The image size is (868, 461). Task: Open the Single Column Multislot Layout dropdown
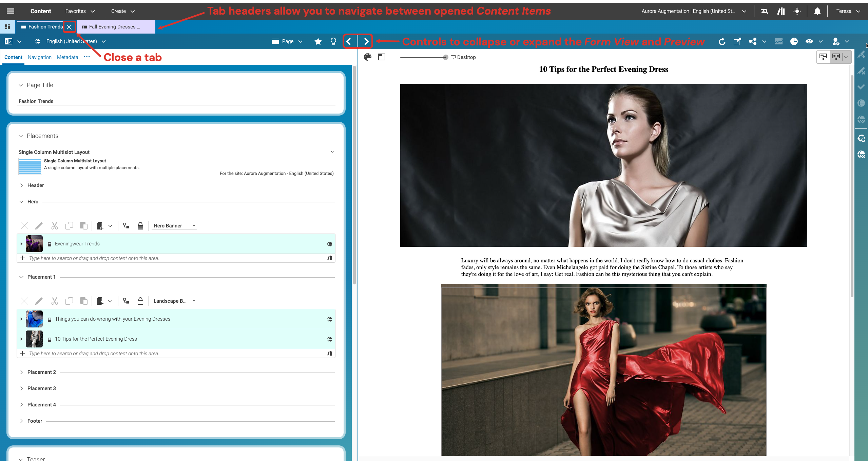(332, 152)
